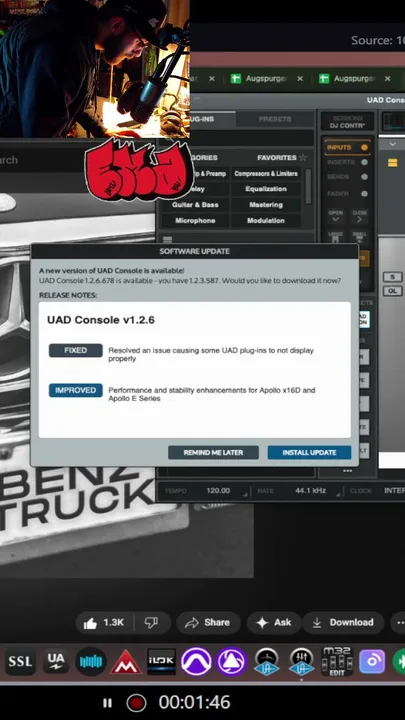Screen dimensions: 405x720
Task: Open YouTube more actions ellipsis
Action: tap(399, 623)
